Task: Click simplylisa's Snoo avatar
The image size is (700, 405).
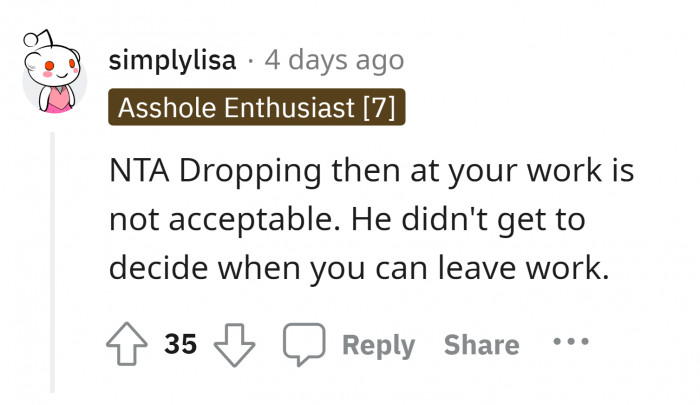Action: point(53,71)
